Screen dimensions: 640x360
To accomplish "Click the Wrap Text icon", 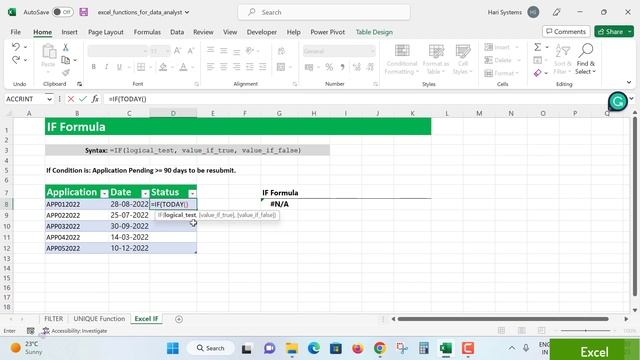I will pyautogui.click(x=281, y=51).
